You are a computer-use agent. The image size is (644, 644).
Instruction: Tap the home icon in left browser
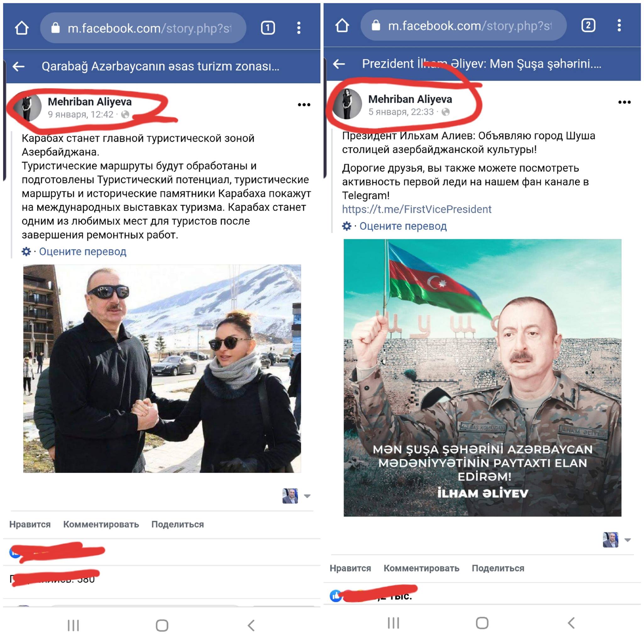pos(22,28)
